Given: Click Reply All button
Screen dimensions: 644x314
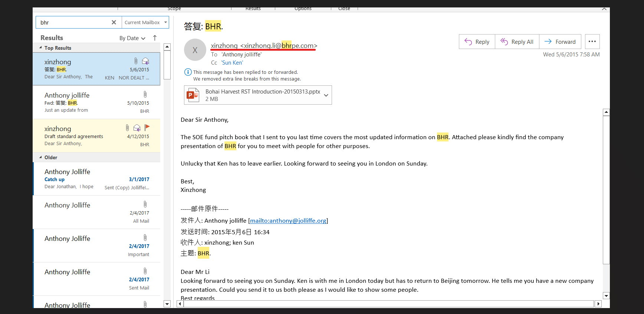Looking at the screenshot, I should point(517,42).
